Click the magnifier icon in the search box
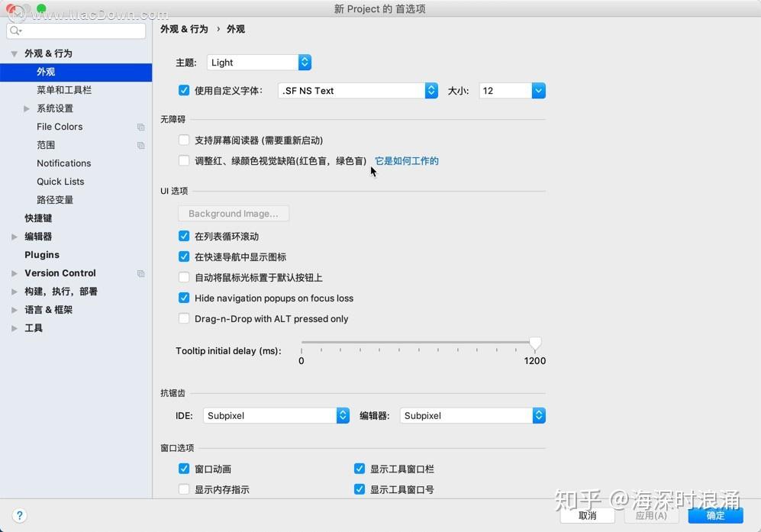 coord(14,31)
